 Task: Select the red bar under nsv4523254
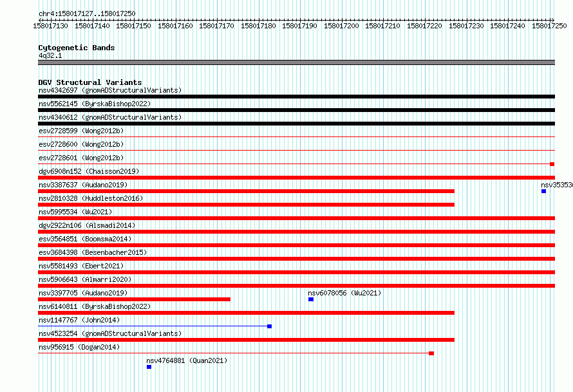[247, 340]
